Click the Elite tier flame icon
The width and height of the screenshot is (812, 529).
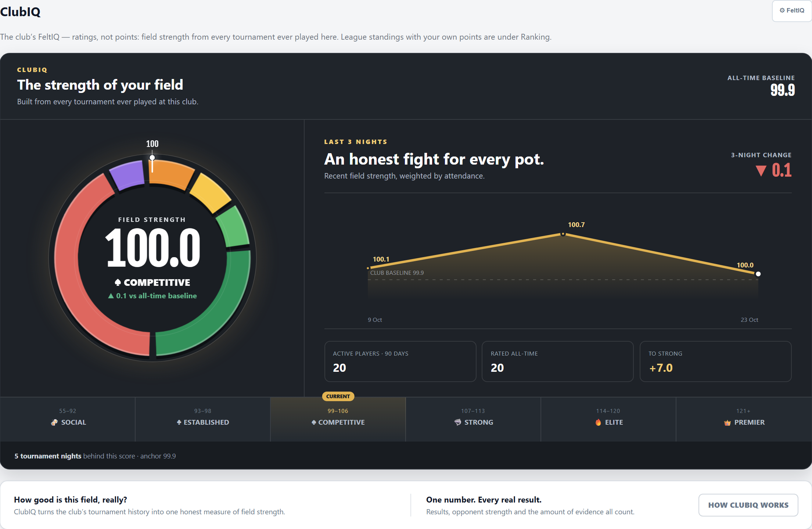[599, 422]
